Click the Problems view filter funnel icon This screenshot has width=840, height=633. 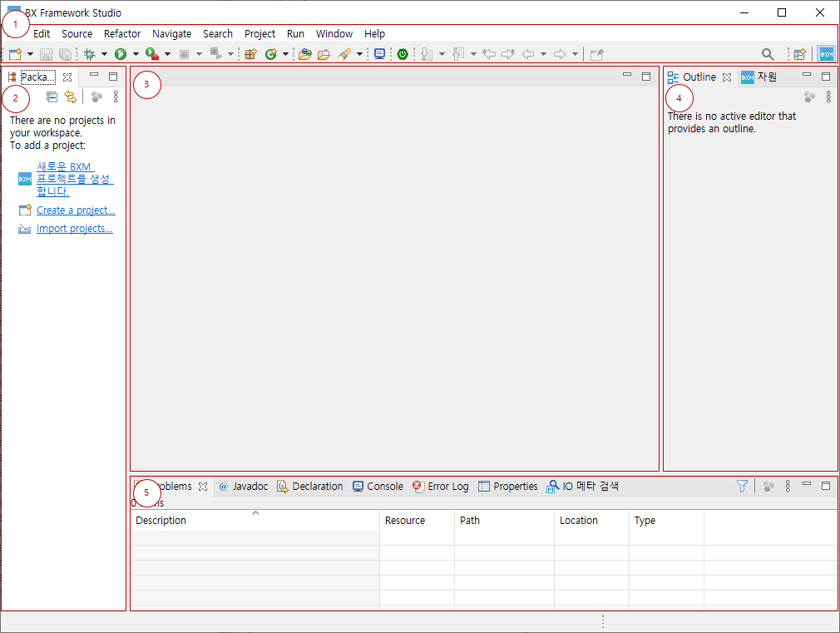[x=742, y=487]
